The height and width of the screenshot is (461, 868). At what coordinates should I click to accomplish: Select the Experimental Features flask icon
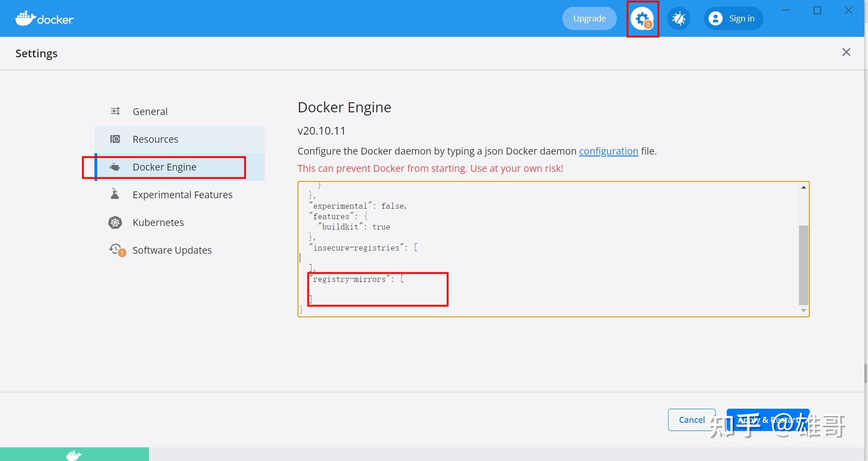click(115, 194)
